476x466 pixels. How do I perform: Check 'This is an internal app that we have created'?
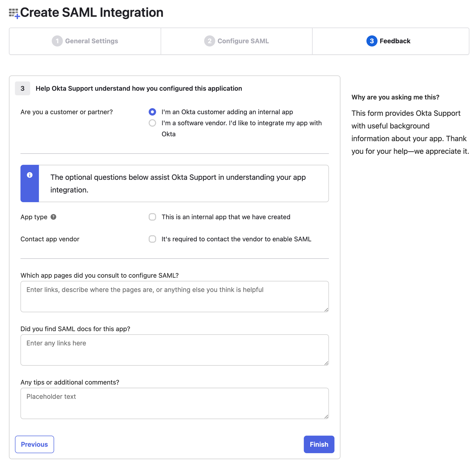[152, 217]
